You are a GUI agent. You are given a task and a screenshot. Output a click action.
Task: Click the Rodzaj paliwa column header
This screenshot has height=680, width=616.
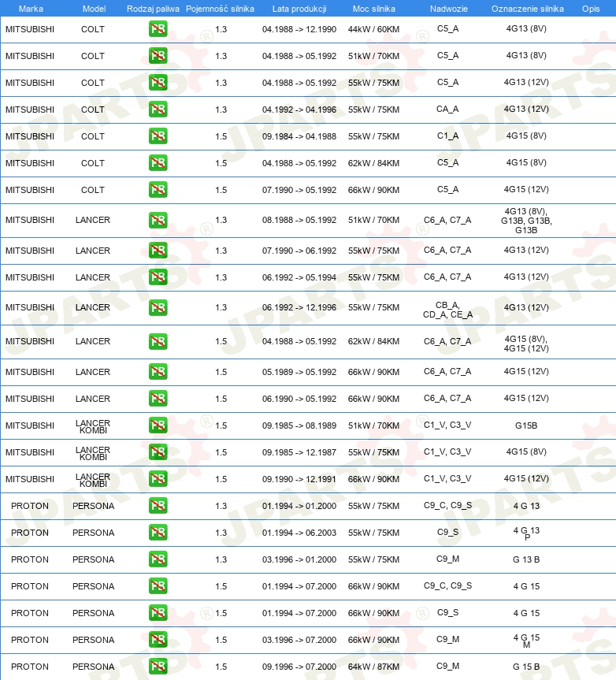coord(153,9)
